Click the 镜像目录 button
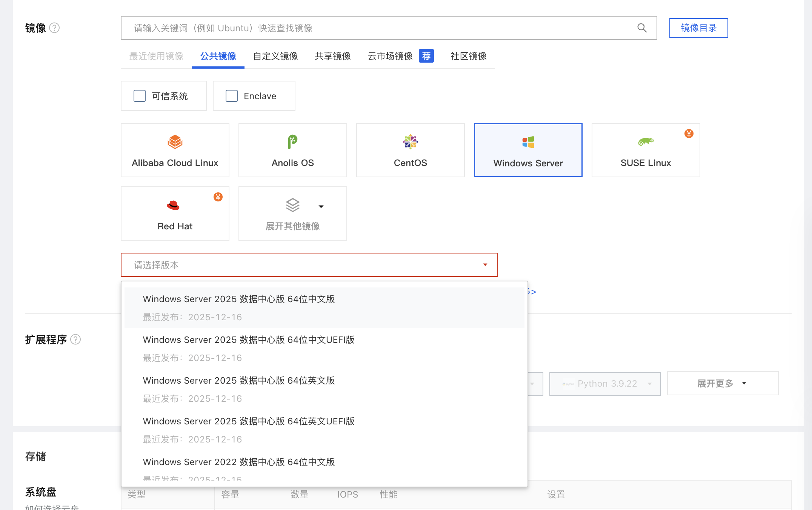 699,28
